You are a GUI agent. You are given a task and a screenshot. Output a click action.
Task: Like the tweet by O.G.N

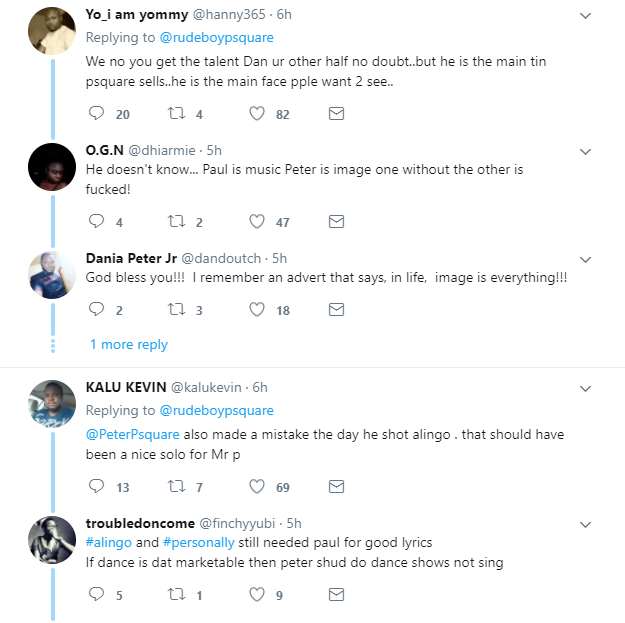click(x=257, y=222)
